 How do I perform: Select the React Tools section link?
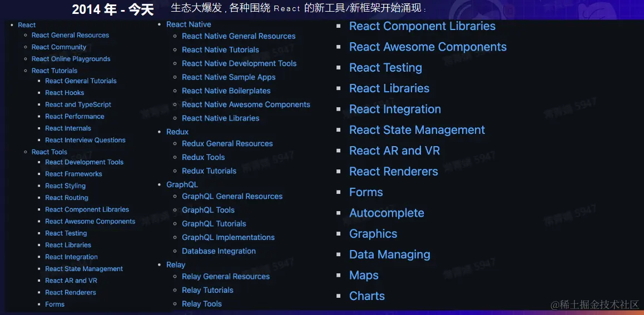coord(49,152)
